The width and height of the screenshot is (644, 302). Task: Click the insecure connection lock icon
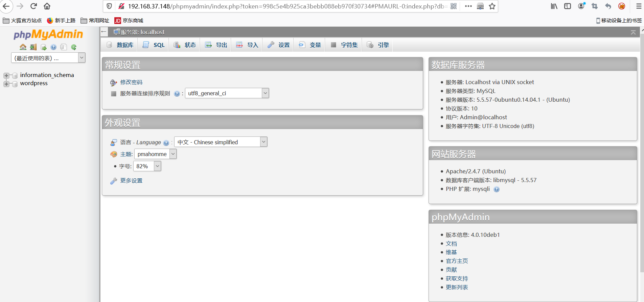pyautogui.click(x=121, y=6)
